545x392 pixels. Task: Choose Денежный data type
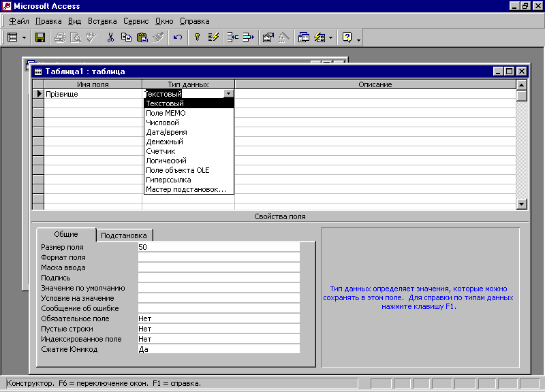[189, 142]
